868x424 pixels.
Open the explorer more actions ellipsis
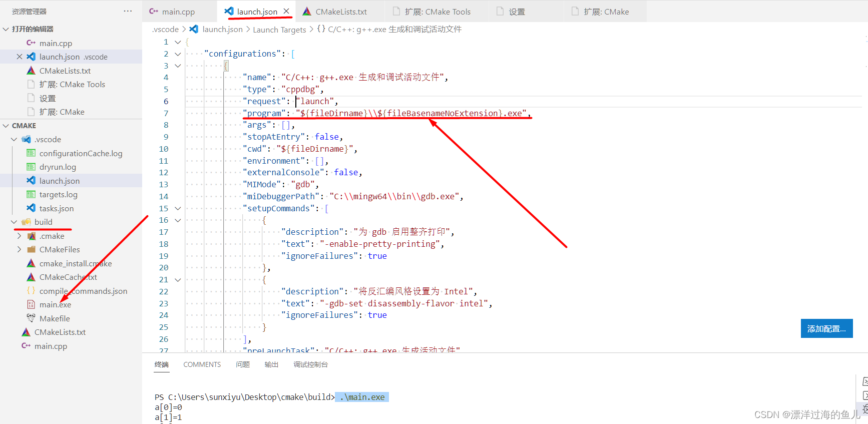coord(128,11)
